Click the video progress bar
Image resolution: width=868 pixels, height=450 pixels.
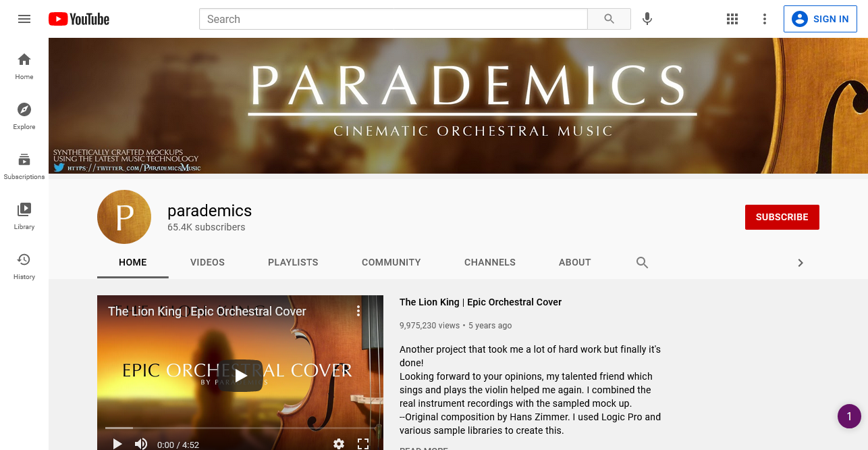point(240,428)
